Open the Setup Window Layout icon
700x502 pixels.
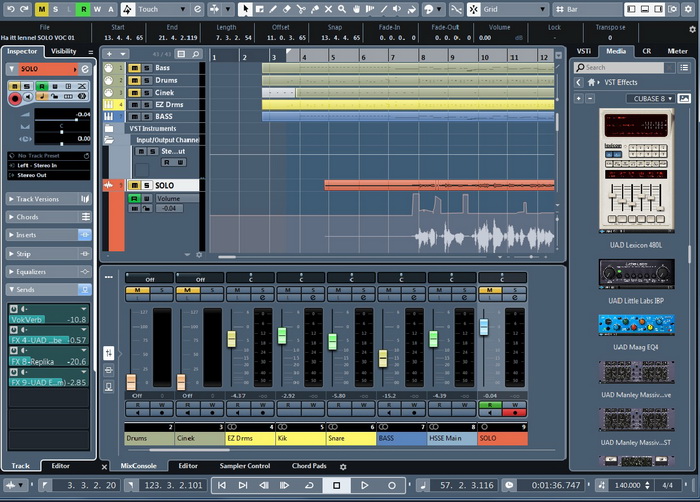(673, 9)
